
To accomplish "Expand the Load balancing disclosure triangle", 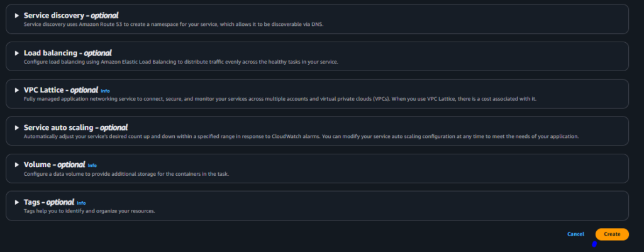I will (x=17, y=53).
